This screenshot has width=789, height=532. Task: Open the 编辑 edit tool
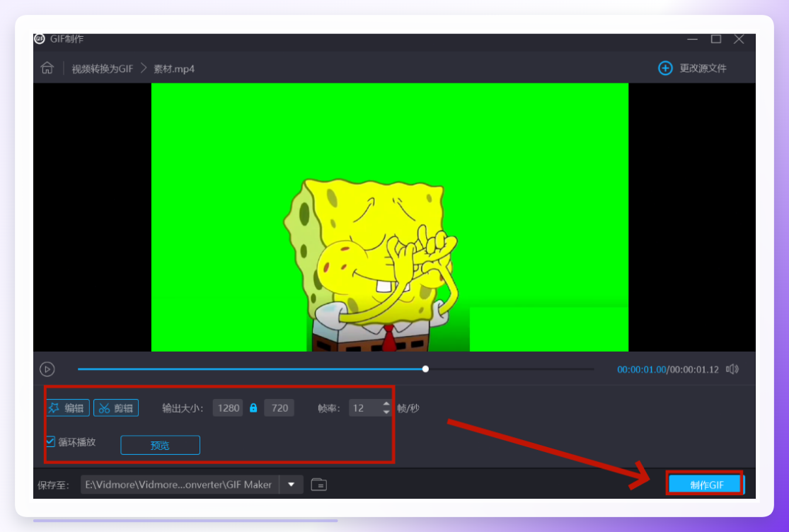pos(67,407)
